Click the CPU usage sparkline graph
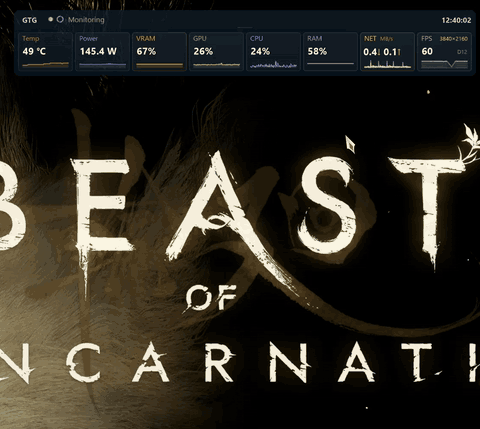This screenshot has width=480, height=429. (x=273, y=65)
